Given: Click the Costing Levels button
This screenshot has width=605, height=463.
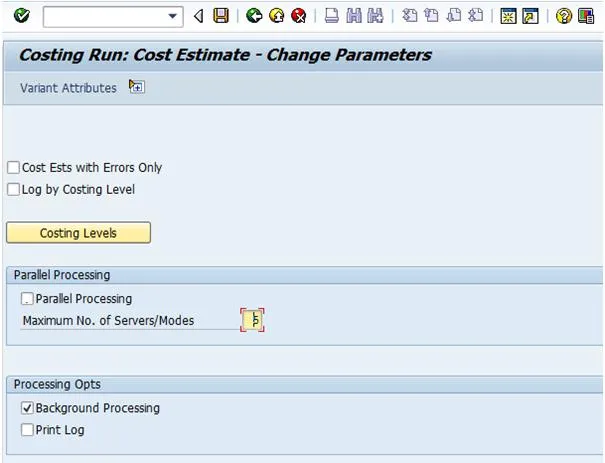Looking at the screenshot, I should (78, 233).
